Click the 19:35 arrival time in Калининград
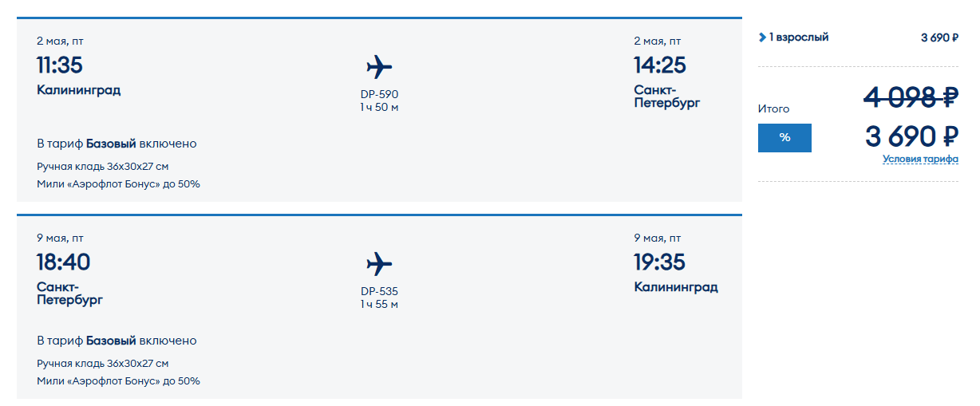The width and height of the screenshot is (980, 406). pos(660,262)
